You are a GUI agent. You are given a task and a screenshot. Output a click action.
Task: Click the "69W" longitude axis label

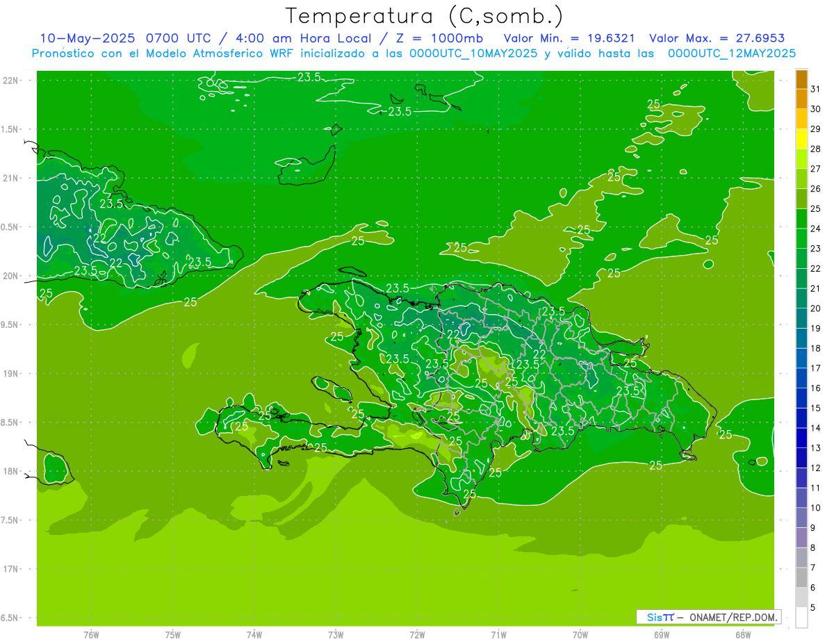pyautogui.click(x=662, y=635)
